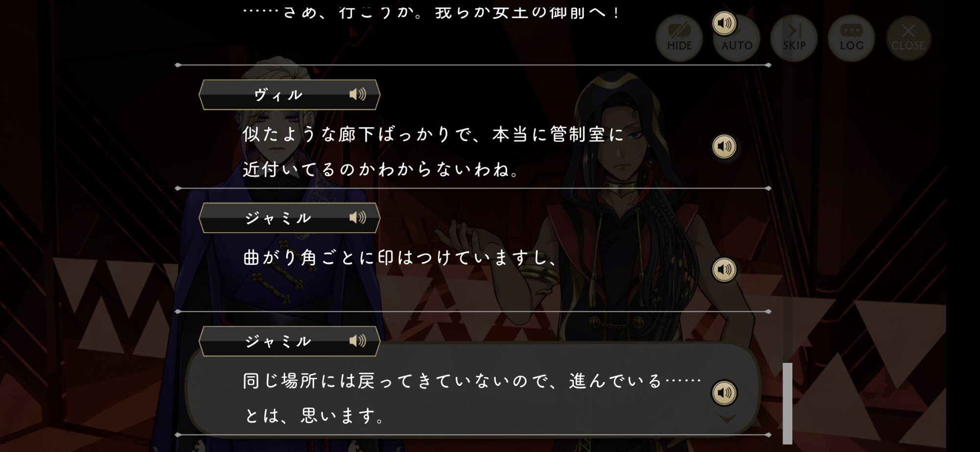This screenshot has width=980, height=452.
Task: Tap Vil's dialogue text about 管制室
Action: point(433,152)
